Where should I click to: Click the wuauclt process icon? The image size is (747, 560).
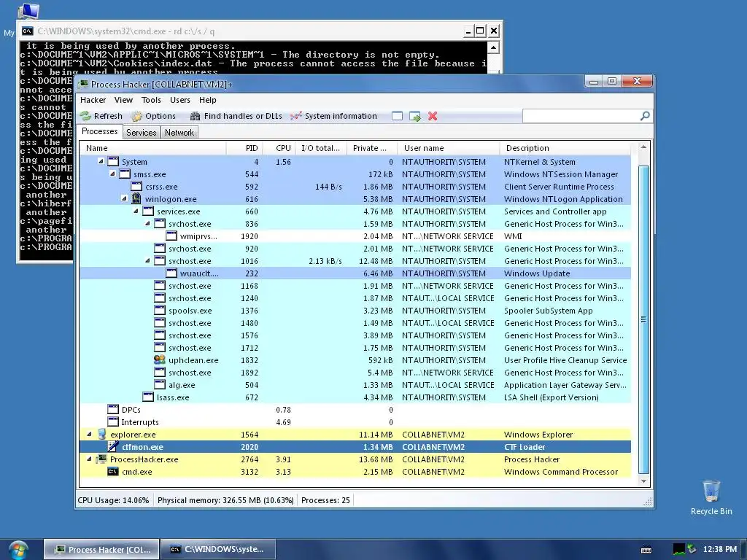click(171, 273)
